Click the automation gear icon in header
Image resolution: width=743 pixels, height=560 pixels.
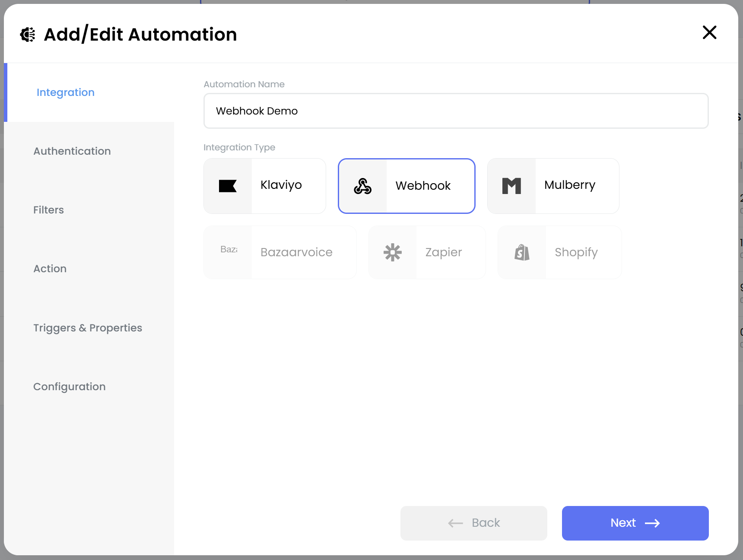coord(28,35)
